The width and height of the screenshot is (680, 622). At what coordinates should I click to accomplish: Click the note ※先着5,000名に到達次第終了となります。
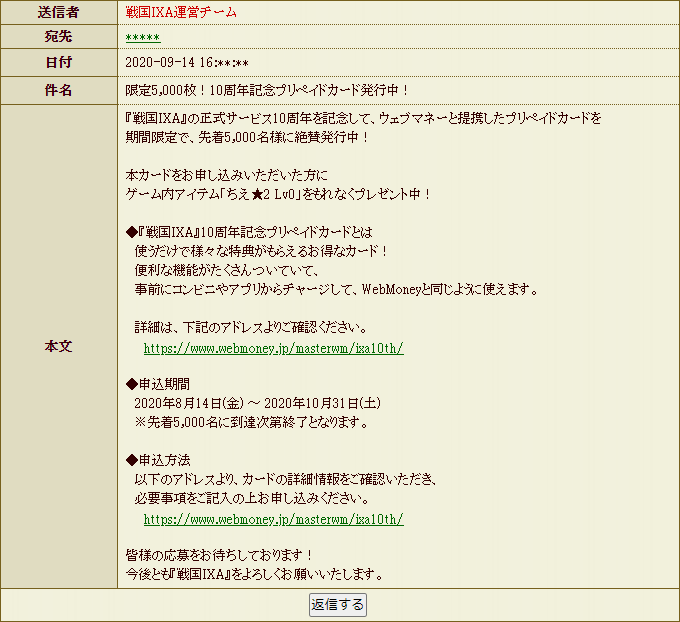(252, 422)
